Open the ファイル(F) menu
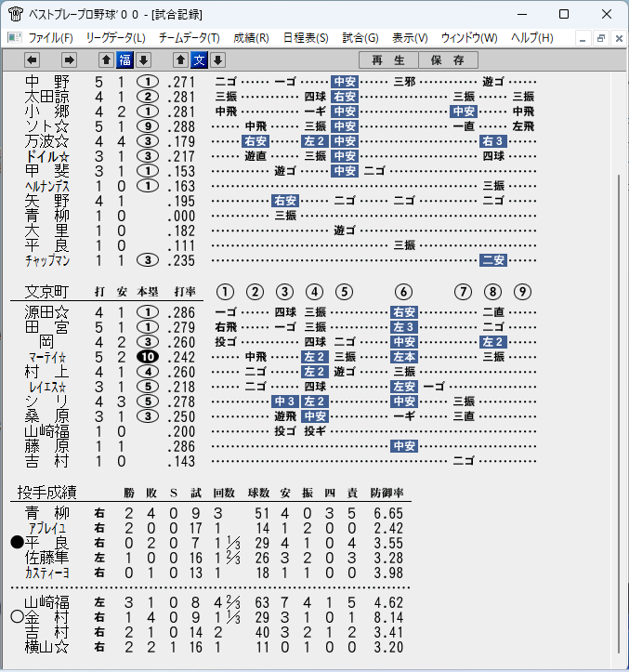This screenshot has height=672, width=629. [50, 38]
